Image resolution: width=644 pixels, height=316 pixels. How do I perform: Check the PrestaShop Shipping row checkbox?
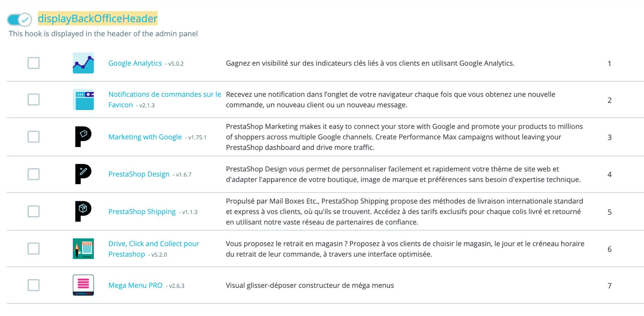[x=34, y=211]
